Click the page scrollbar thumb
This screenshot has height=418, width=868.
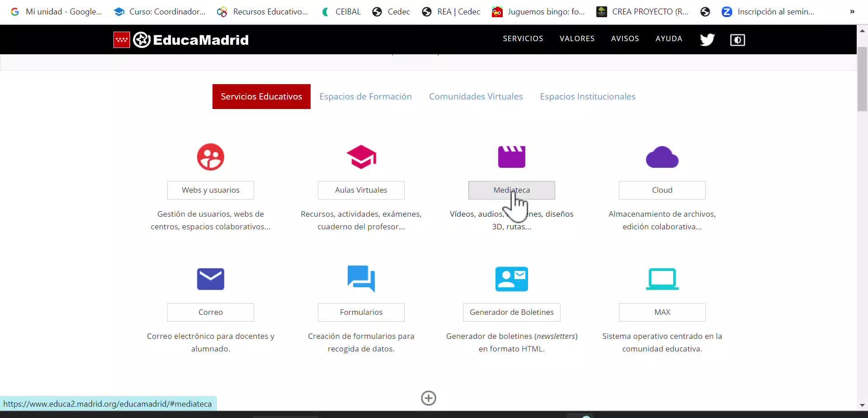(x=862, y=79)
